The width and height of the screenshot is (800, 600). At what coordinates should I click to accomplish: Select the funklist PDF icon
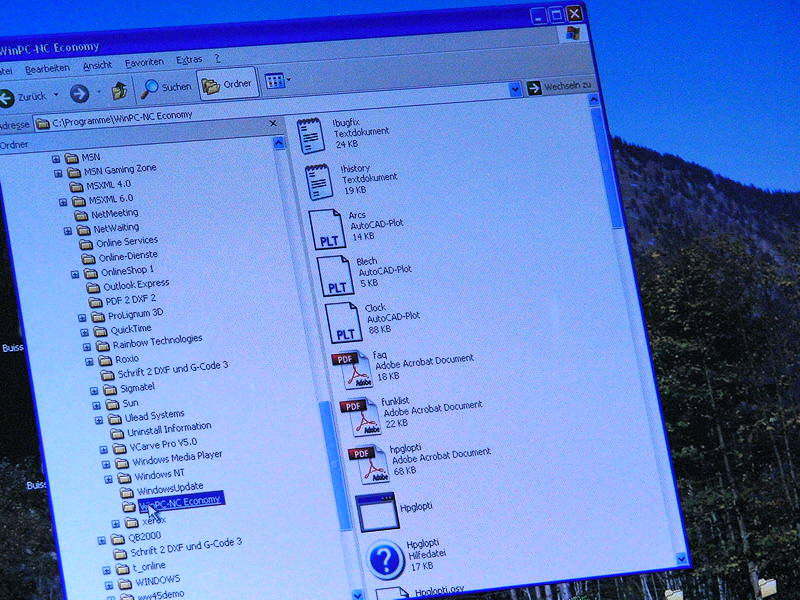tap(360, 416)
